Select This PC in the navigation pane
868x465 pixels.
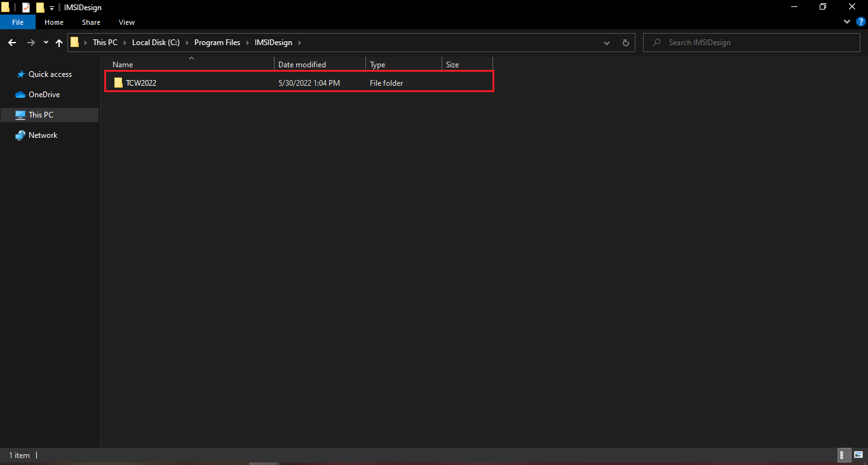point(41,115)
